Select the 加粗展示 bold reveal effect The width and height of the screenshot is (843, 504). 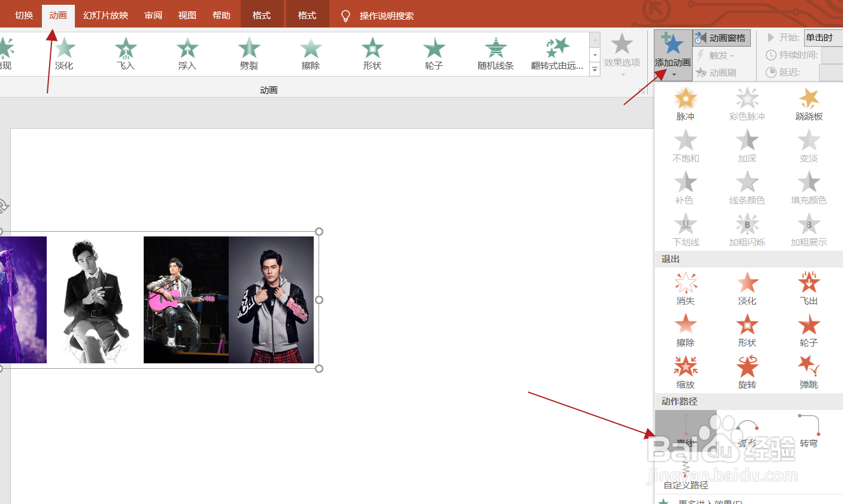[809, 230]
